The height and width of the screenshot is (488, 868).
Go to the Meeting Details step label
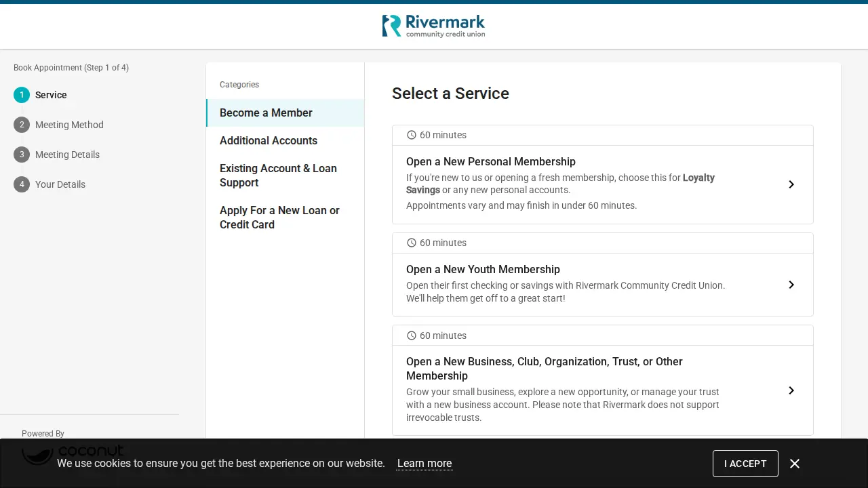[67, 155]
